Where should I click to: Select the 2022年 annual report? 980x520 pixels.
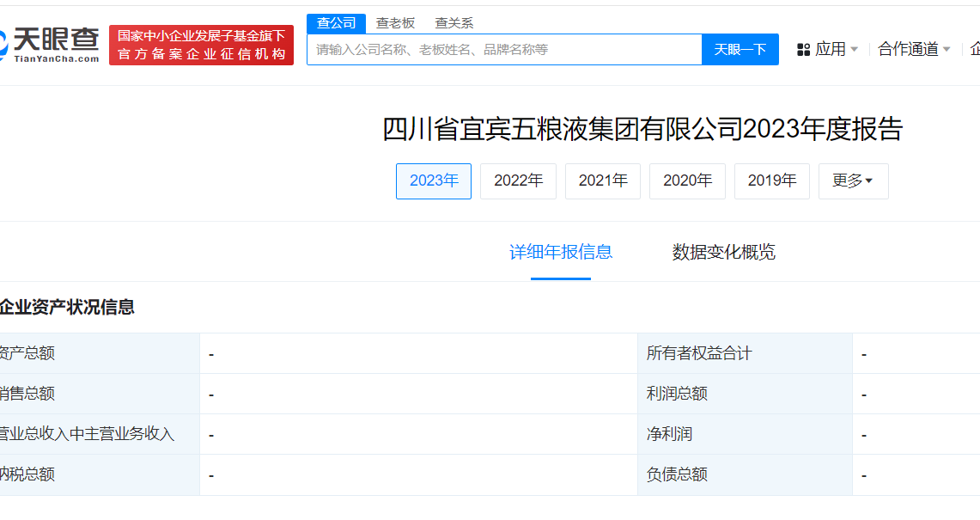[x=518, y=181]
